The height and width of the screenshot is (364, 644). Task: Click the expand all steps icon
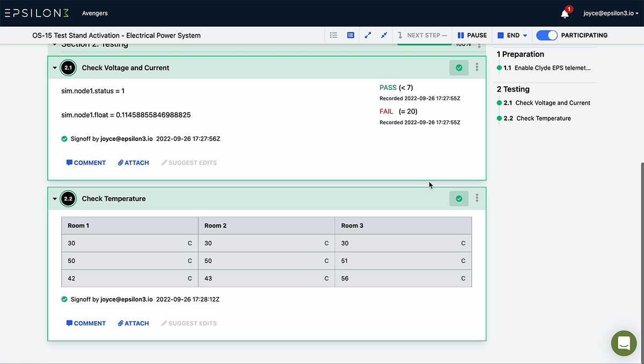tap(368, 35)
